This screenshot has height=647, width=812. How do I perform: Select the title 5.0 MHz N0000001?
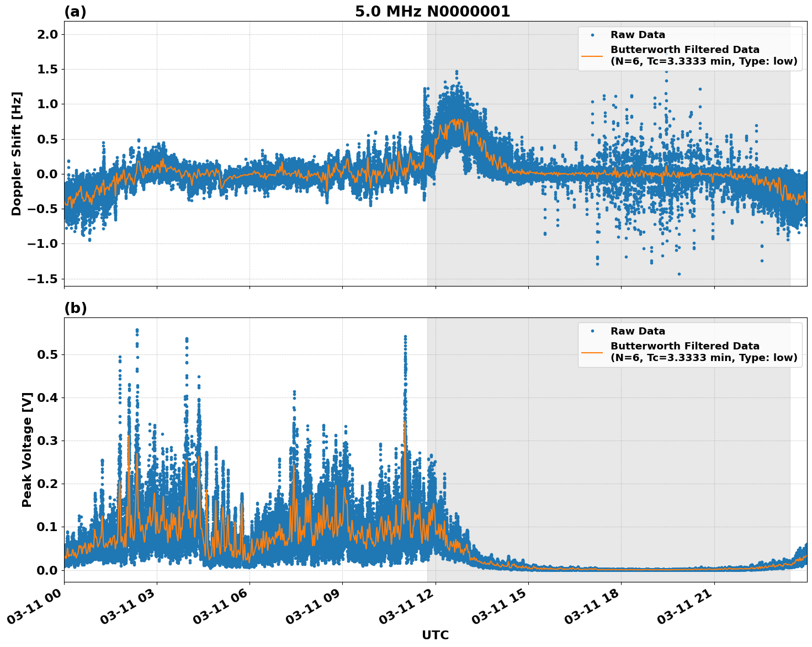tap(434, 10)
